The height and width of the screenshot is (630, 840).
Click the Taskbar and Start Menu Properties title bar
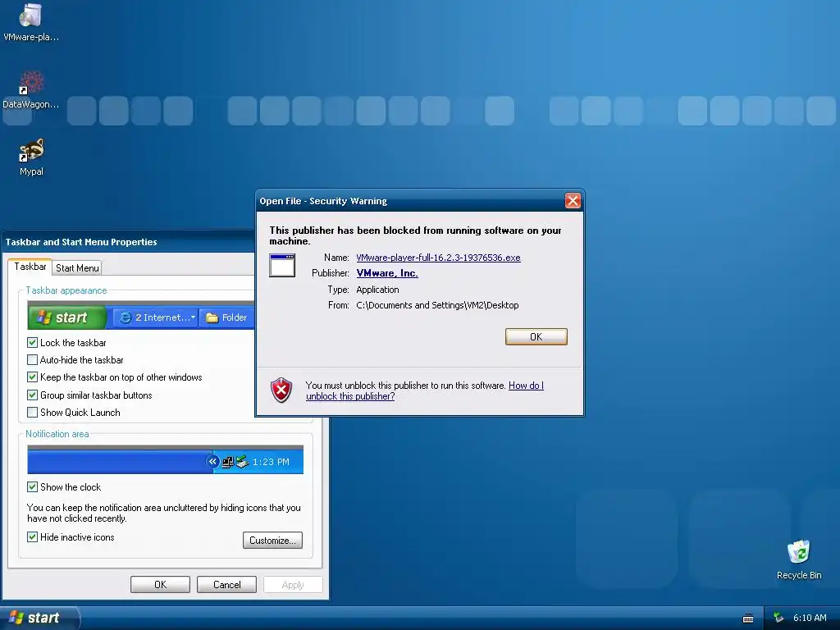coord(129,242)
